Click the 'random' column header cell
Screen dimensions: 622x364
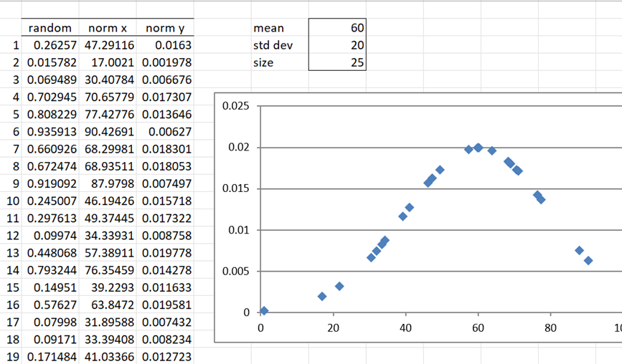tap(50, 28)
